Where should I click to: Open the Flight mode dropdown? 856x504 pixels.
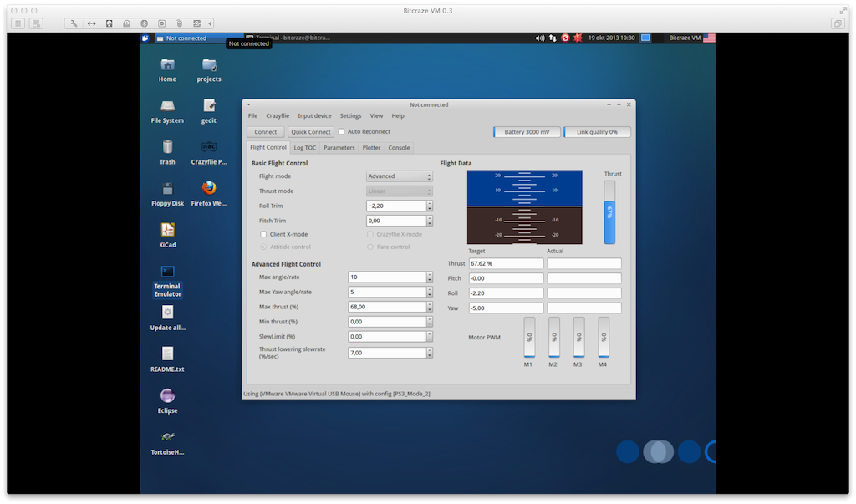[x=399, y=176]
